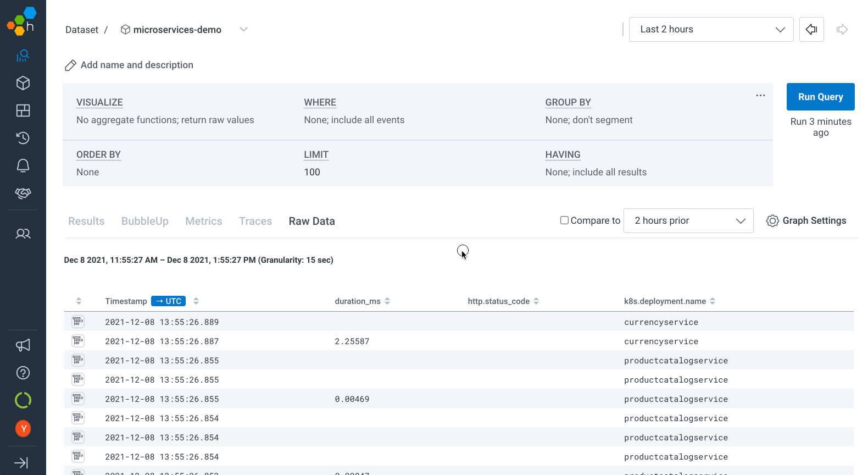Open the History clock sidebar icon
Image resolution: width=868 pixels, height=475 pixels.
pos(23,138)
